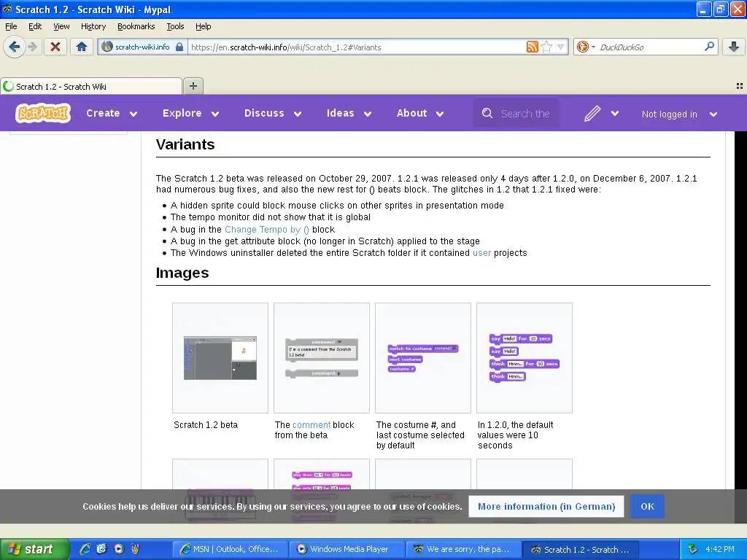This screenshot has height=560, width=747.
Task: Open the File menu
Action: tap(11, 26)
